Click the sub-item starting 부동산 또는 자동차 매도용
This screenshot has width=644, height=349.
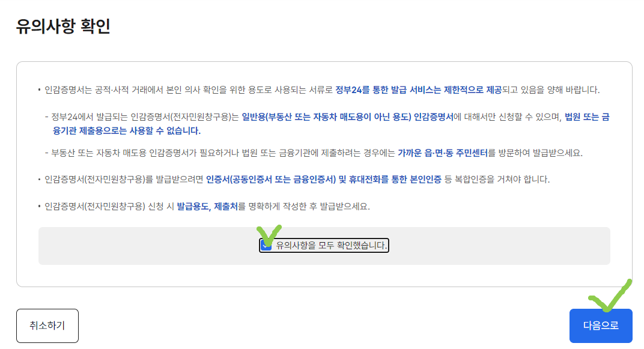[x=314, y=153]
